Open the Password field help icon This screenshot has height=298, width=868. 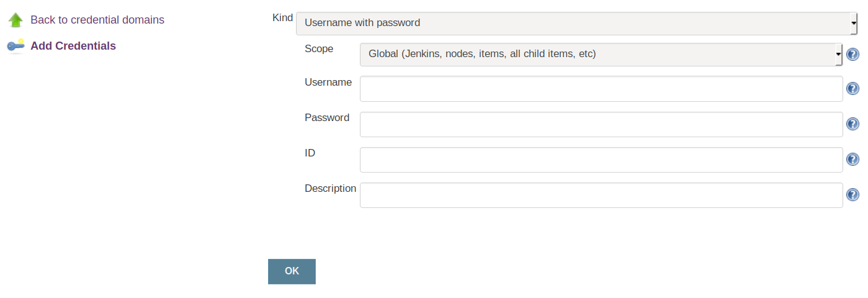[x=853, y=124]
